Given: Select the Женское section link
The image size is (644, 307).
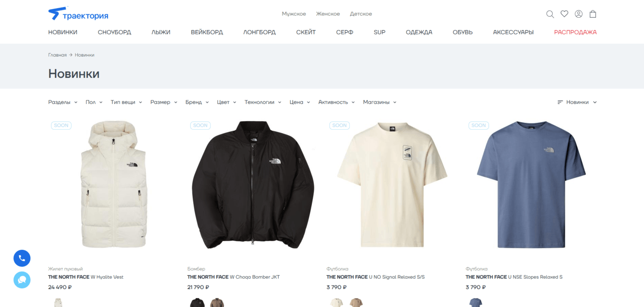Looking at the screenshot, I should point(328,14).
